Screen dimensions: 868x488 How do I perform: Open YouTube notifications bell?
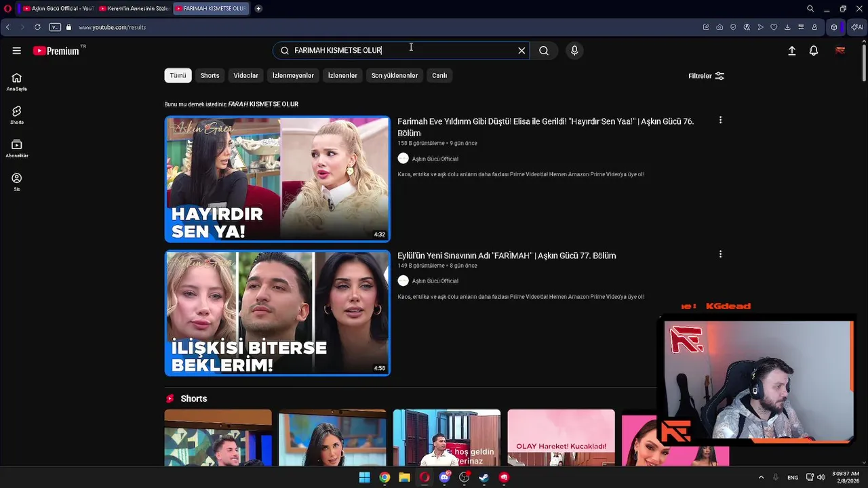tap(814, 51)
